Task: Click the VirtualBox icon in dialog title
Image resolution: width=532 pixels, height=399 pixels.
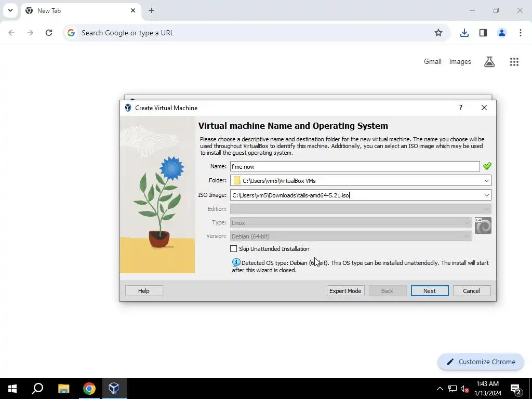Action: point(128,108)
